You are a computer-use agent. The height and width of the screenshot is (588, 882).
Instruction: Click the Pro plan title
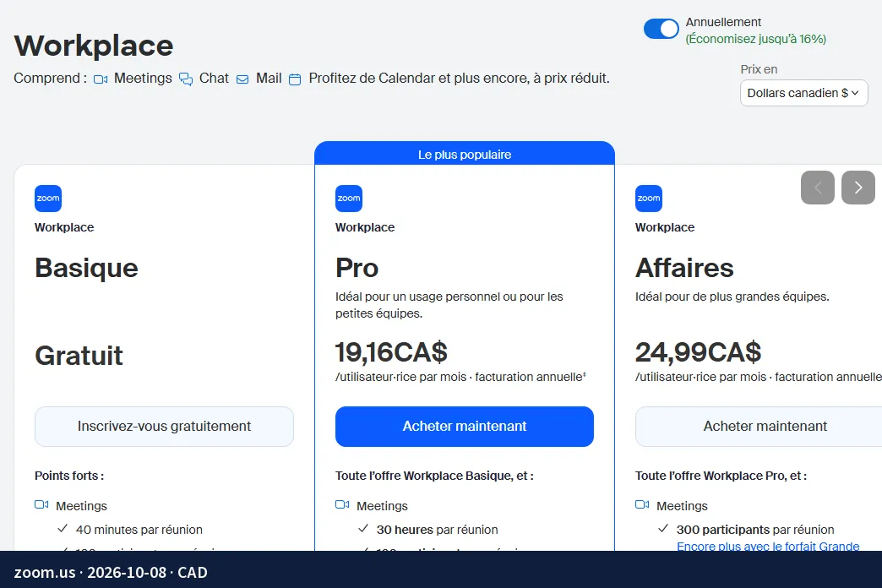[x=357, y=268]
